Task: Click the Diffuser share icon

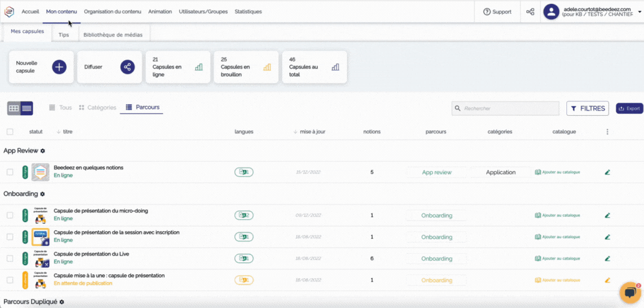Action: pyautogui.click(x=128, y=67)
